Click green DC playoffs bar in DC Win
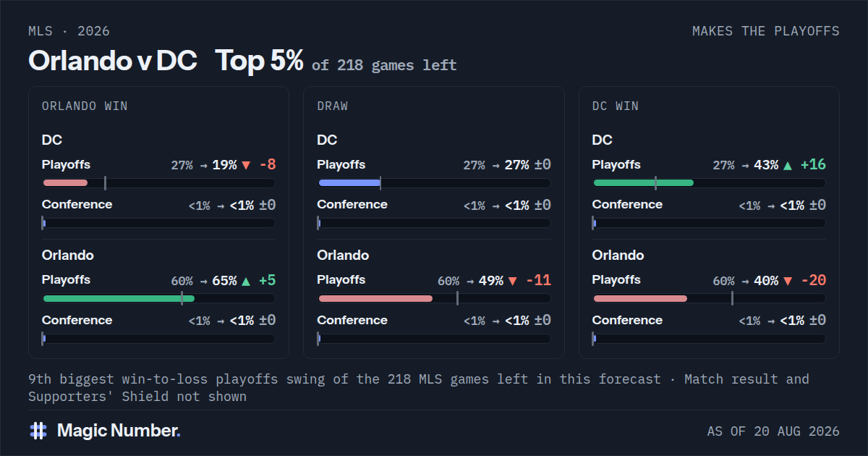Viewport: 868px width, 456px height. point(643,182)
